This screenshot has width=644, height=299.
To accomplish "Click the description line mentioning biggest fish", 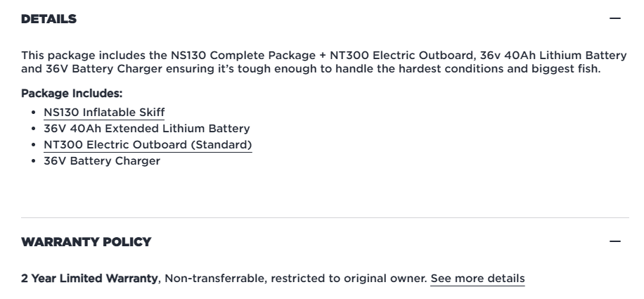I will click(x=311, y=69).
